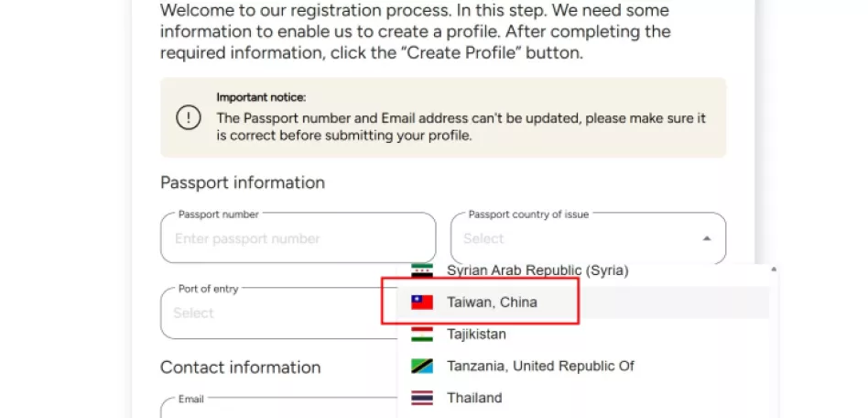Collapse country list with the caret arrow
This screenshot has height=418, width=868.
(706, 238)
